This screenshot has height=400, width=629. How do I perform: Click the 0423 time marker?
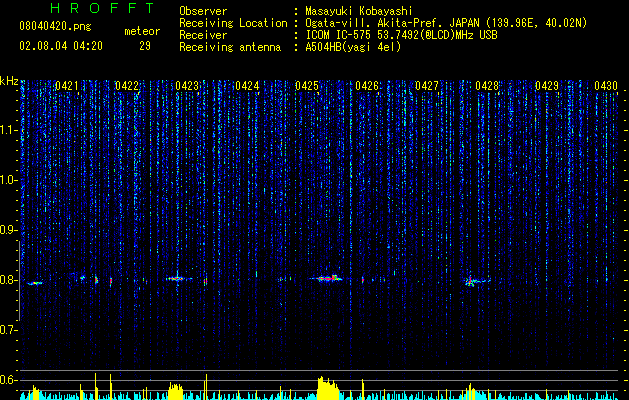(x=187, y=86)
